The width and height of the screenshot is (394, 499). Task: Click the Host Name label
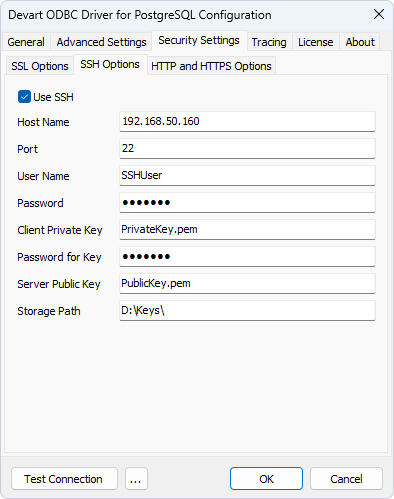[43, 122]
